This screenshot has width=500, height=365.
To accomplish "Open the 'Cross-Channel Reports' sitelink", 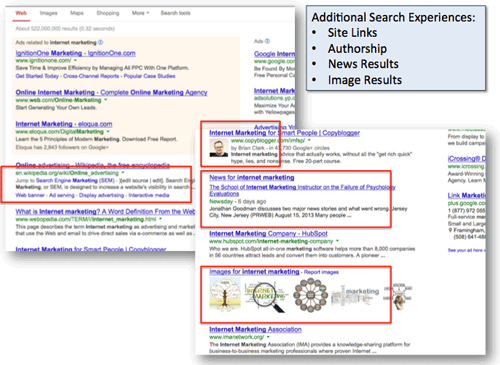I will point(91,76).
